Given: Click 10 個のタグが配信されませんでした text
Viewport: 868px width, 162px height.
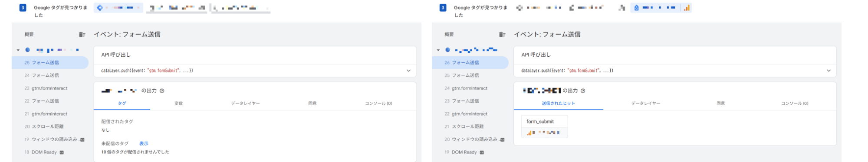Looking at the screenshot, I should (x=135, y=152).
